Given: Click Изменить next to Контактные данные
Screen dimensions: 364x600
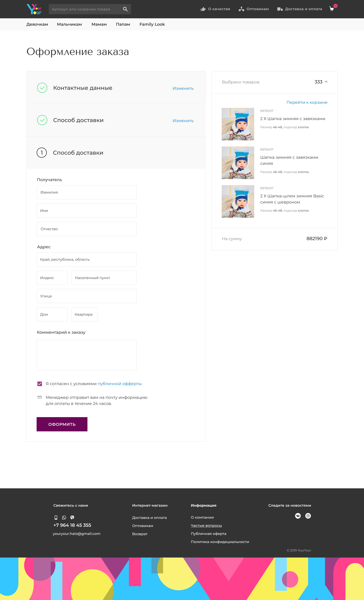Looking at the screenshot, I should tap(183, 88).
